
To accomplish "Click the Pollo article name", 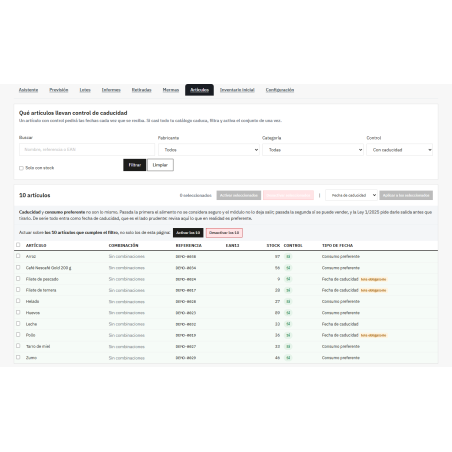I will point(31,335).
